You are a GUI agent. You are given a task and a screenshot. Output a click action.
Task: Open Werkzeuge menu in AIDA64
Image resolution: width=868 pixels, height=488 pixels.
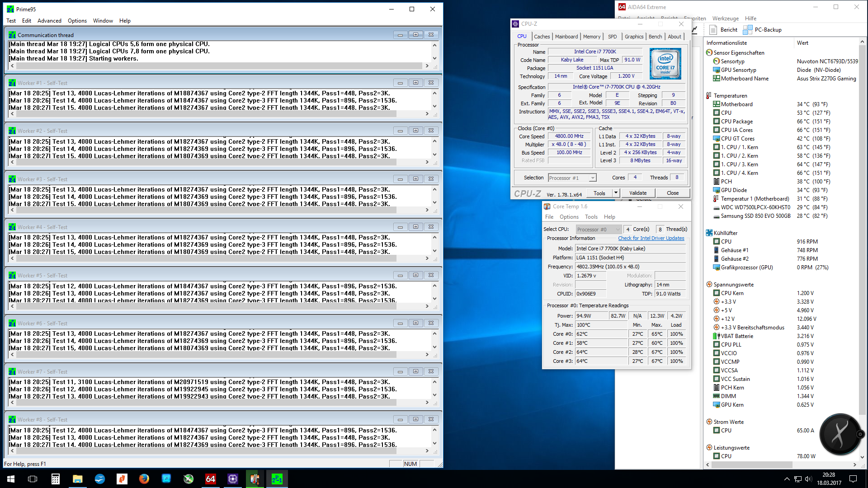click(x=725, y=19)
